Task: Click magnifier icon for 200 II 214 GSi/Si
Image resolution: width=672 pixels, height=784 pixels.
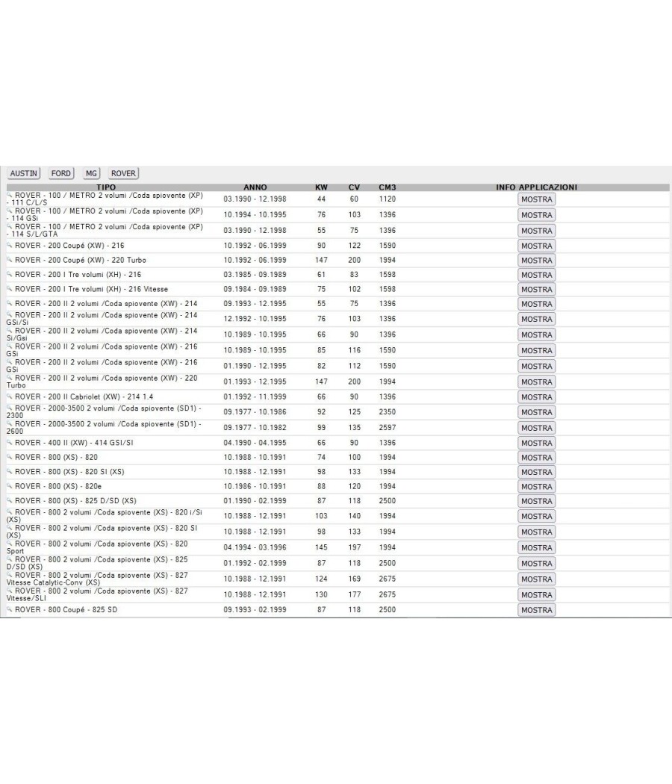Action: click(x=10, y=314)
